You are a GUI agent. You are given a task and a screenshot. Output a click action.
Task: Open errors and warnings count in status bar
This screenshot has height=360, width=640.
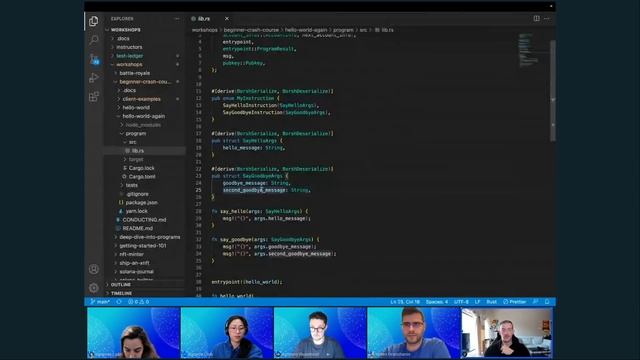(138, 302)
